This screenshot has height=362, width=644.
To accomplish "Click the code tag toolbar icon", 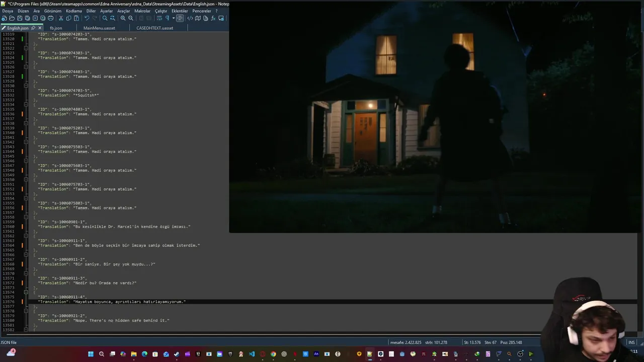I will pos(190,18).
